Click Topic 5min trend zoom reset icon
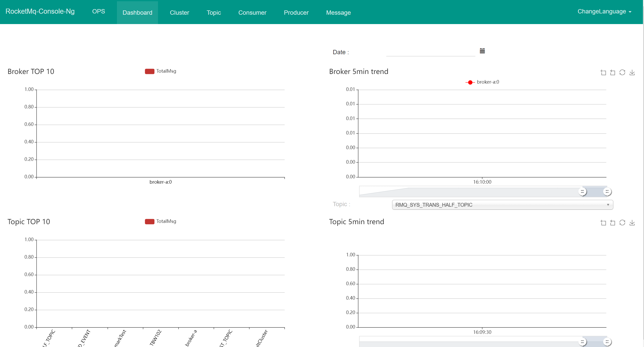 (613, 223)
